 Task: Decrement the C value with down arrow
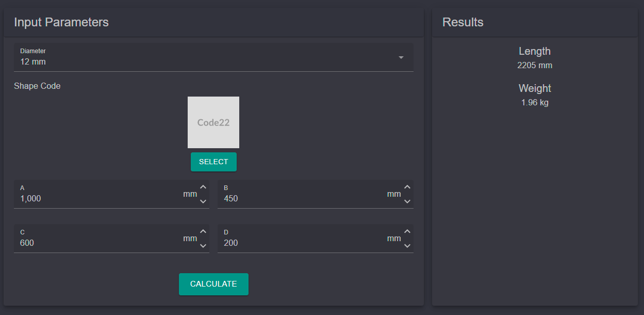[203, 246]
